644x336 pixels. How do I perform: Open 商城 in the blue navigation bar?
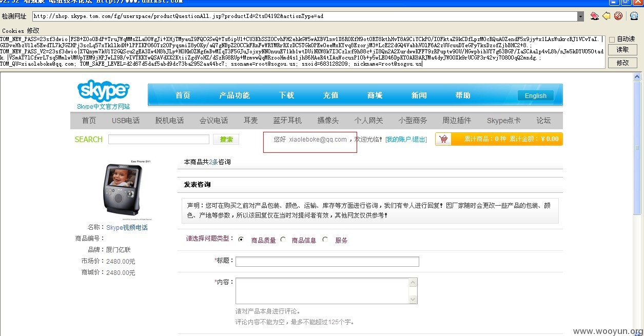coord(375,95)
